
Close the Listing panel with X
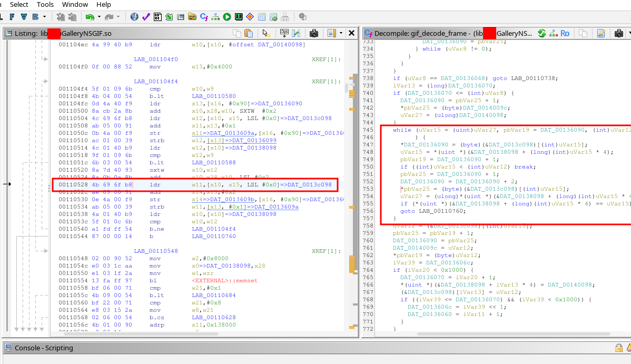point(352,33)
